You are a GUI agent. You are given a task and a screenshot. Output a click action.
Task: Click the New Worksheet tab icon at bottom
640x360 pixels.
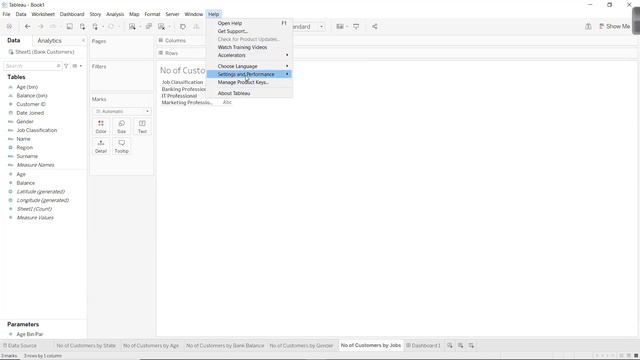(x=450, y=345)
